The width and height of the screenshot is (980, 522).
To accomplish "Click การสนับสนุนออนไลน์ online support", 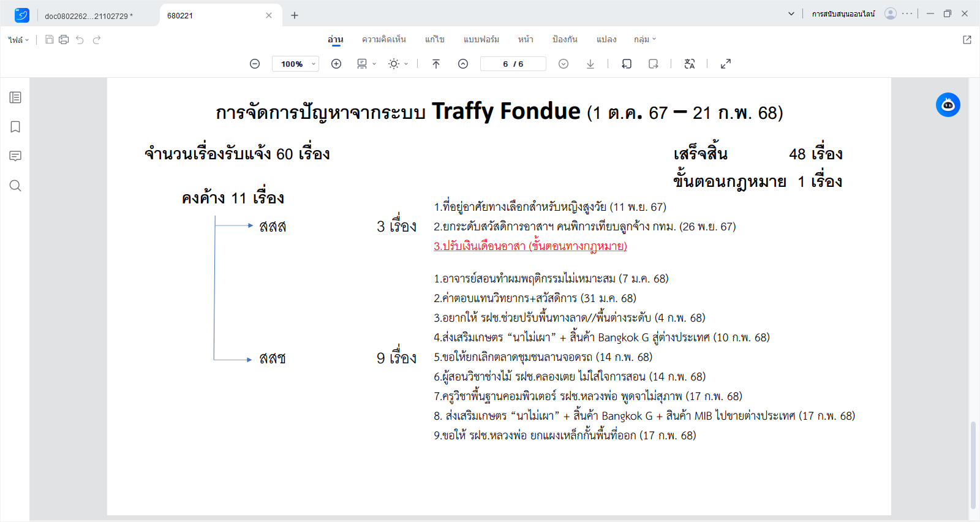I will [x=843, y=13].
